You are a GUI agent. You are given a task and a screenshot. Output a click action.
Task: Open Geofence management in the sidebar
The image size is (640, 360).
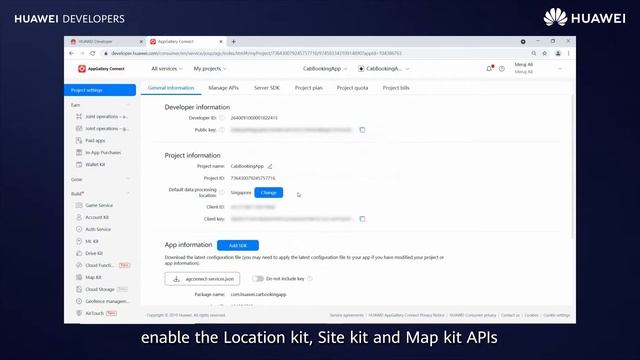(x=103, y=301)
